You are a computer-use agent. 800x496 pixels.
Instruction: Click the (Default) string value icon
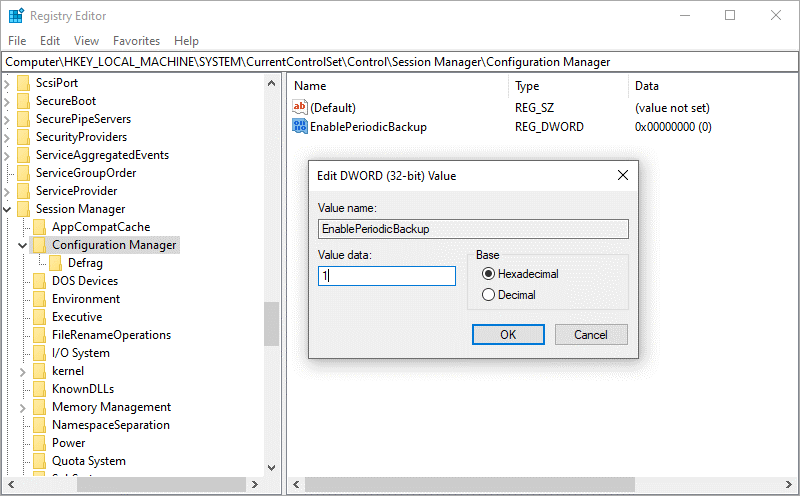pos(299,107)
